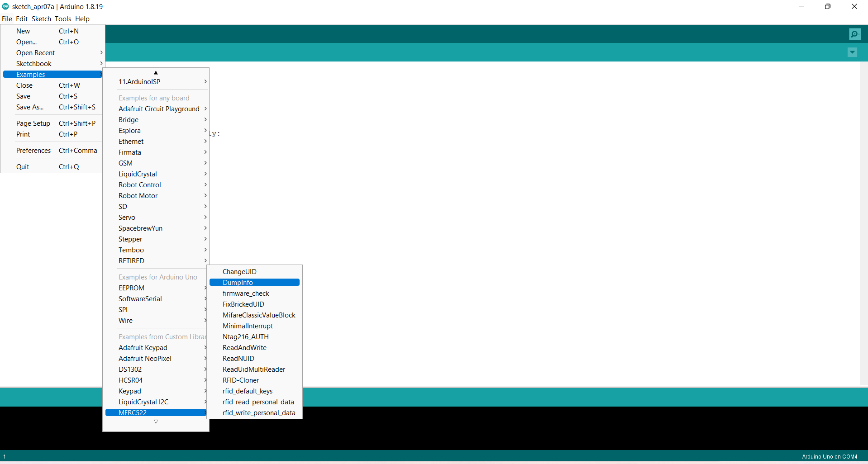Screen dimensions: 868x464
Task: Open the ReadAndWrite example
Action: 244,347
